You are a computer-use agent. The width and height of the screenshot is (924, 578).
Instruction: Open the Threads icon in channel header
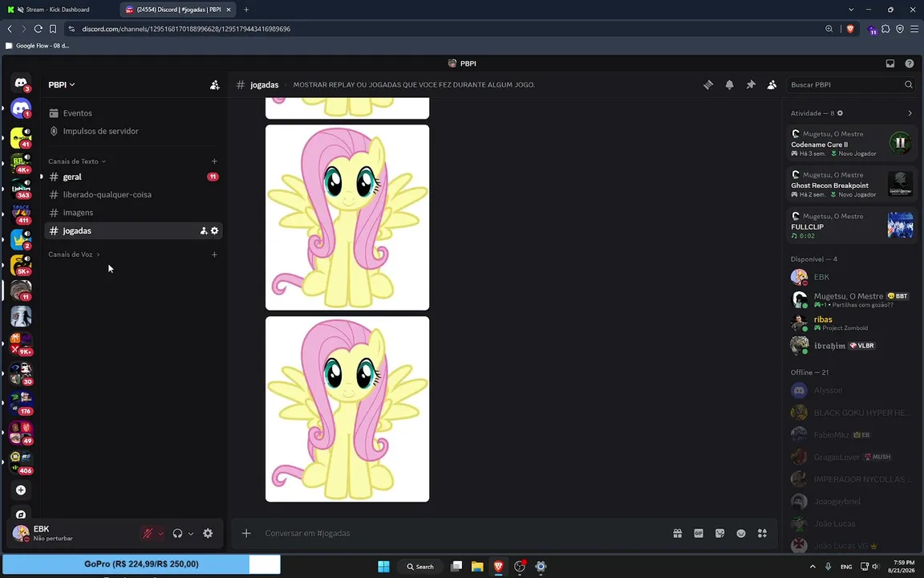click(x=708, y=85)
